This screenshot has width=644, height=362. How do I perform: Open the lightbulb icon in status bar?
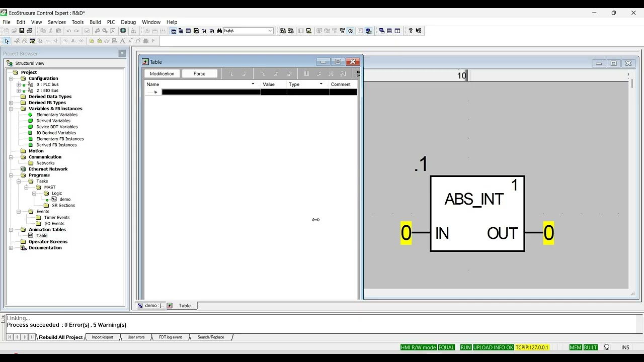607,347
